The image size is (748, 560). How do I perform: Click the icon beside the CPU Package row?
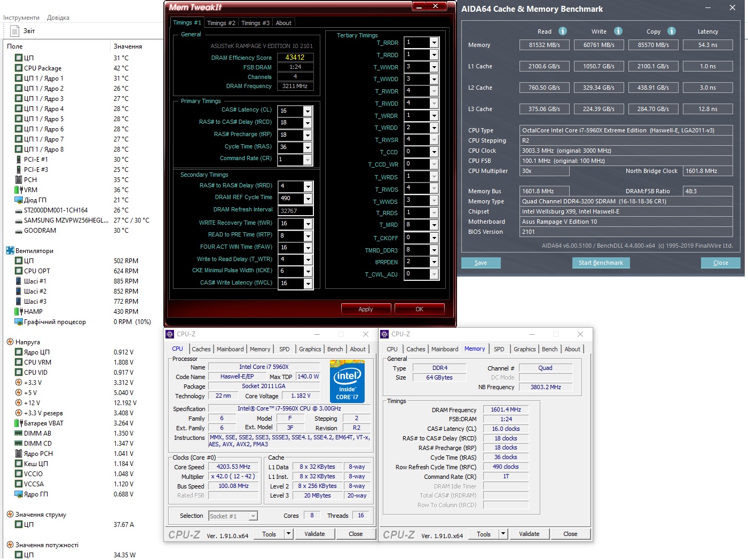coord(19,68)
